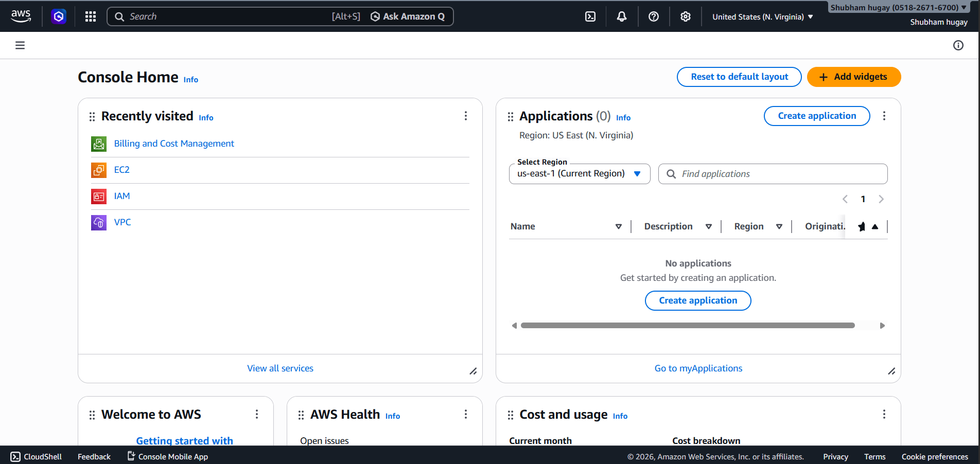Click Getting started with link
The width and height of the screenshot is (980, 464).
click(x=184, y=440)
